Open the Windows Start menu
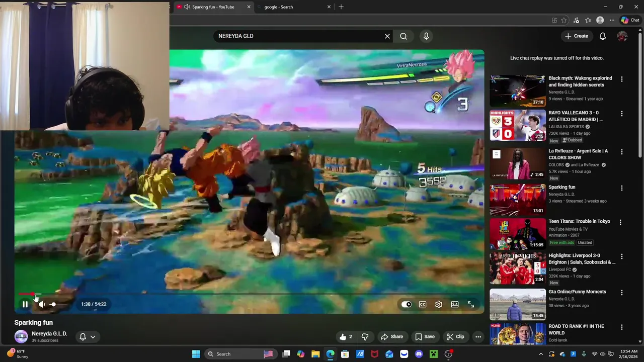Viewport: 644px width, 362px height. (x=196, y=354)
